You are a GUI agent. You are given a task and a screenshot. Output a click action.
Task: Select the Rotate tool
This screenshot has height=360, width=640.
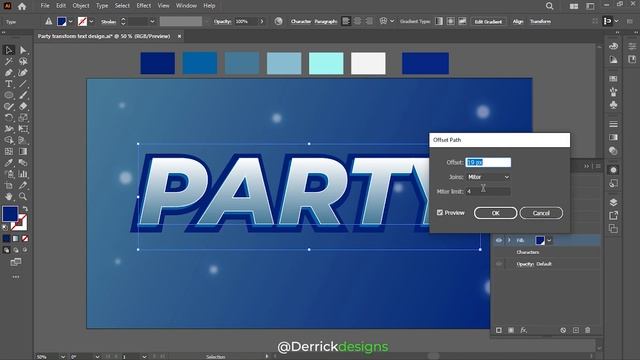click(9, 118)
